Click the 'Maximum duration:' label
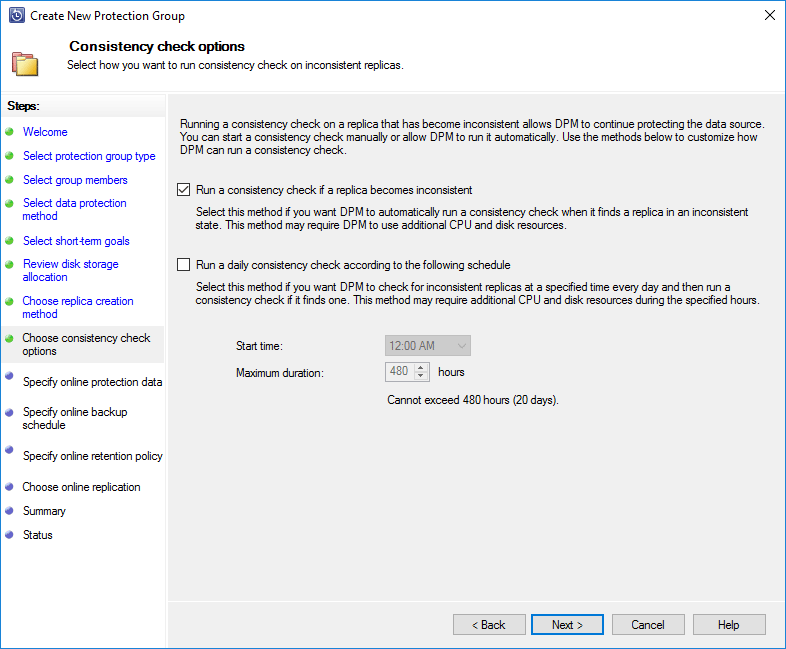This screenshot has width=786, height=649. pos(280,373)
